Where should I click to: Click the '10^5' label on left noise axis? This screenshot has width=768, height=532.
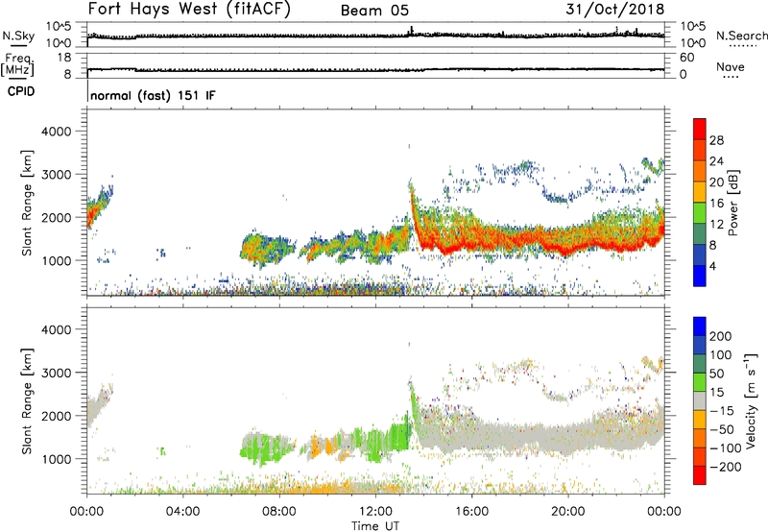pyautogui.click(x=59, y=27)
